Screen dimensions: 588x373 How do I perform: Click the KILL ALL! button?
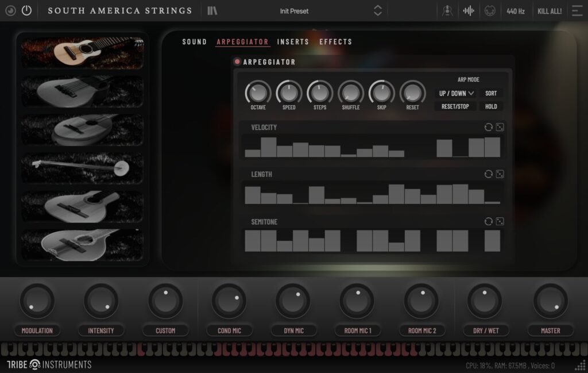pos(550,11)
